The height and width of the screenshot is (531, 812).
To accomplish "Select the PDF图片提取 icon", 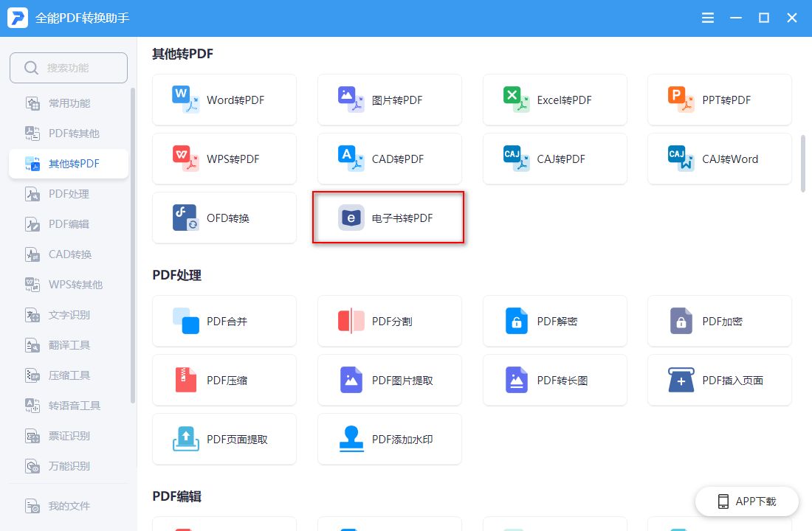I will coord(351,380).
